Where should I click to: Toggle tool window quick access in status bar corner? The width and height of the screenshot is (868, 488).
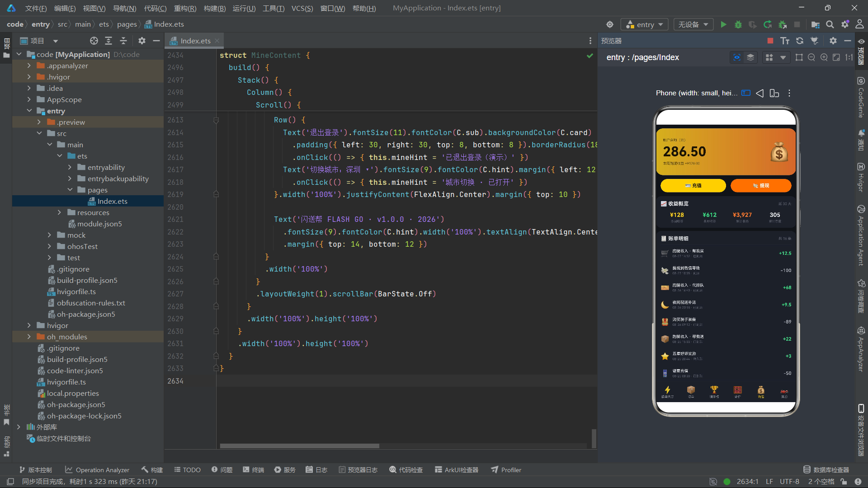pos(11,482)
